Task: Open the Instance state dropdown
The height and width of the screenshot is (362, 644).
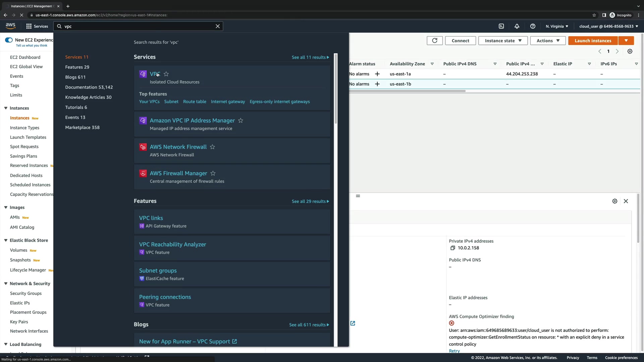Action: [x=503, y=41]
